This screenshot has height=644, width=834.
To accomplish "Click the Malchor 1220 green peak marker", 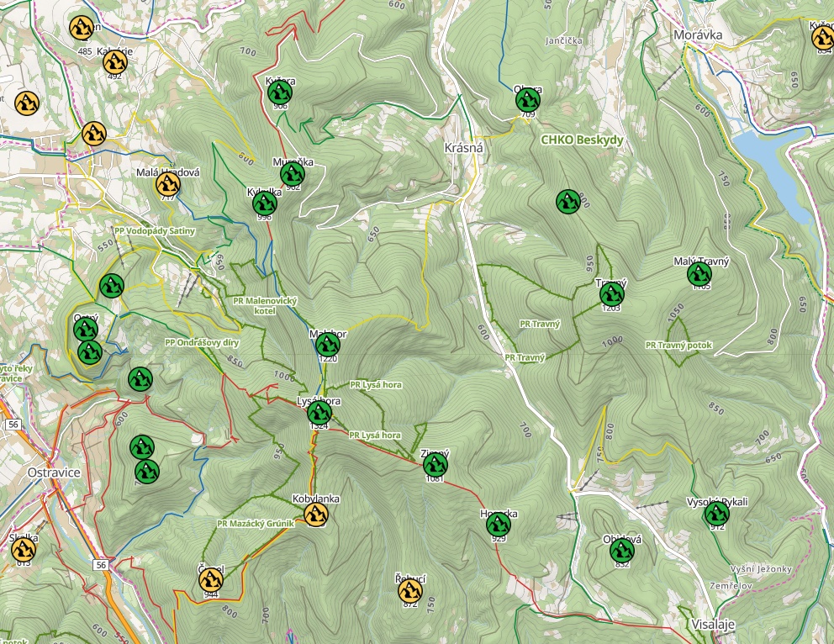I will point(328,346).
